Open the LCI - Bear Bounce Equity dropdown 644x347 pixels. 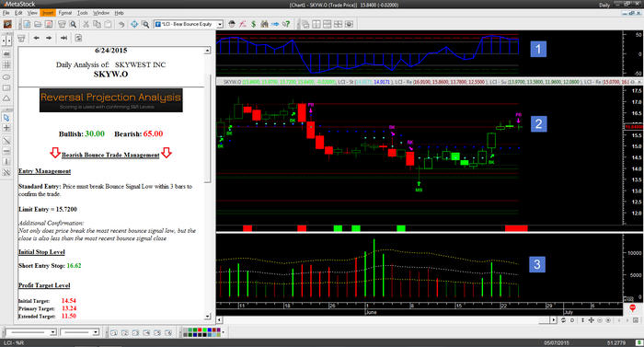tap(189, 24)
